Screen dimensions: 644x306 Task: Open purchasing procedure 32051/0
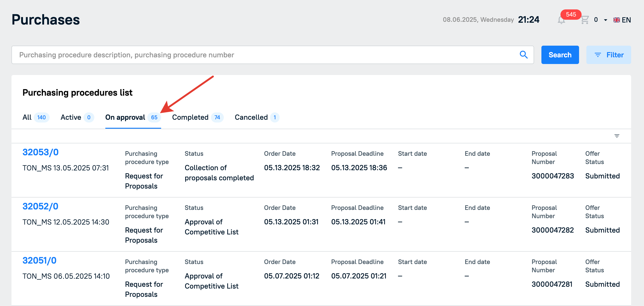coord(39,261)
